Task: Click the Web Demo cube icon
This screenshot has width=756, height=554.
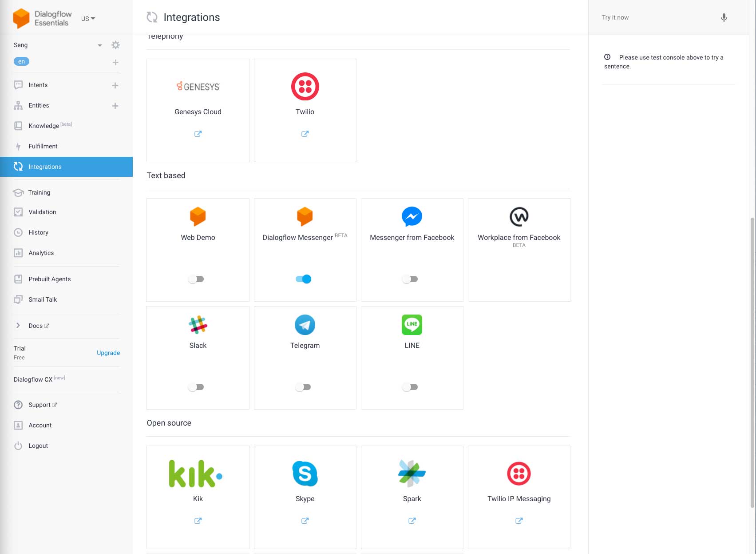Action: pyautogui.click(x=198, y=216)
